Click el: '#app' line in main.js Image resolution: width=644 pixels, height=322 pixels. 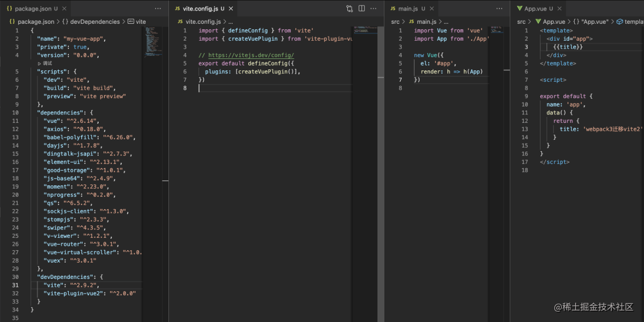(x=438, y=63)
